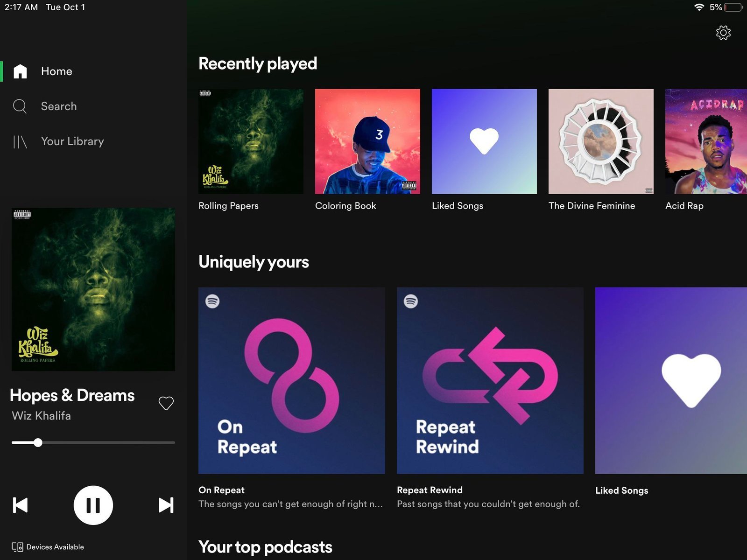Skip to the previous track

21,505
